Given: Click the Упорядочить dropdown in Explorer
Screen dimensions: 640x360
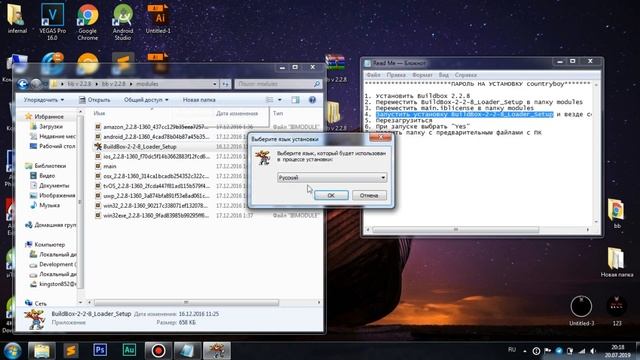Looking at the screenshot, I should coord(44,100).
